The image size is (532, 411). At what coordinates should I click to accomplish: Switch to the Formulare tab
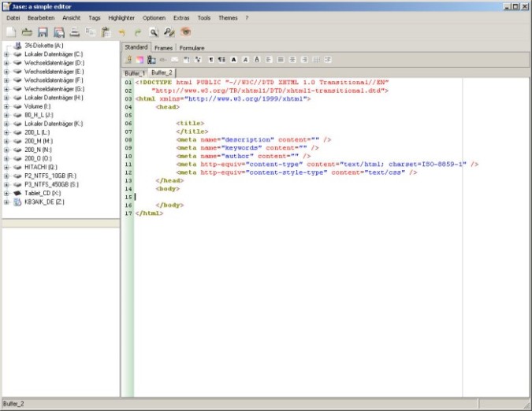point(192,47)
